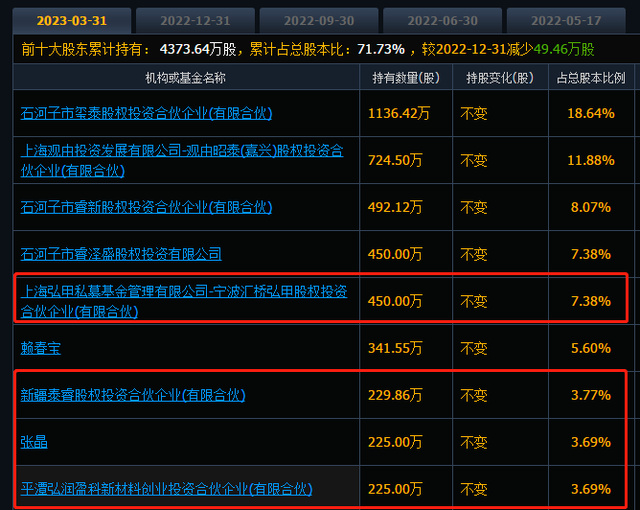Click shareholder name 张晶
Screen dimensions: 640x510
tap(34, 442)
